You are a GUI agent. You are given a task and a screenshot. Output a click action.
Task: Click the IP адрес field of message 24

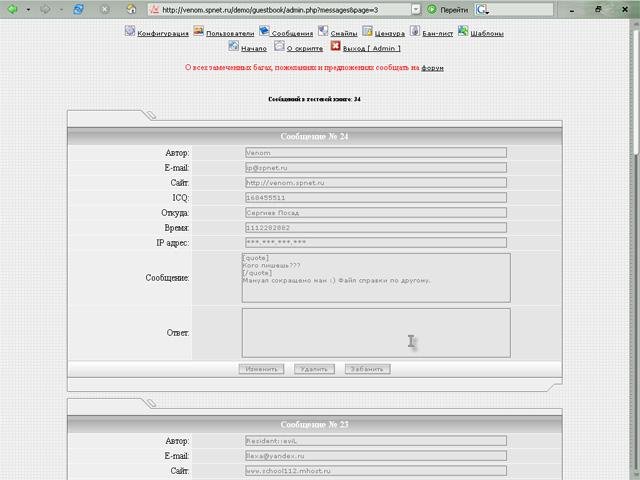pos(376,242)
